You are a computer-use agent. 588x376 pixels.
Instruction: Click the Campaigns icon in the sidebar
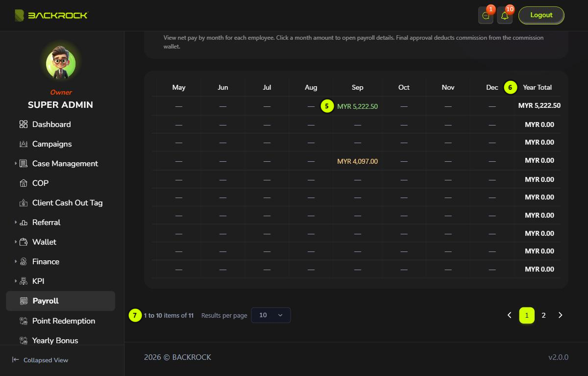coord(24,144)
